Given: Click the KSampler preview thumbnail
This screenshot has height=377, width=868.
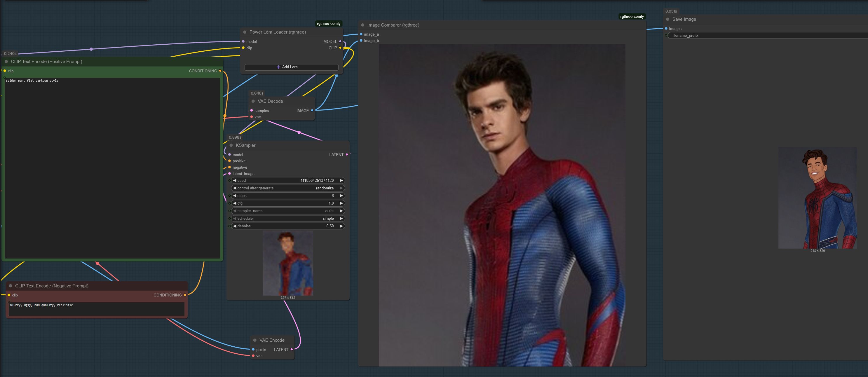Looking at the screenshot, I should click(288, 263).
